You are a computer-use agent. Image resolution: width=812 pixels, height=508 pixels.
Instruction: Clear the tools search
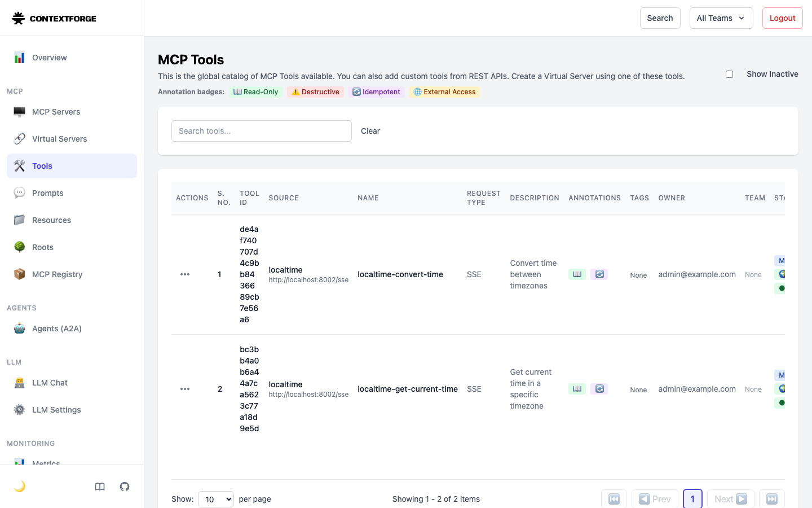click(370, 131)
